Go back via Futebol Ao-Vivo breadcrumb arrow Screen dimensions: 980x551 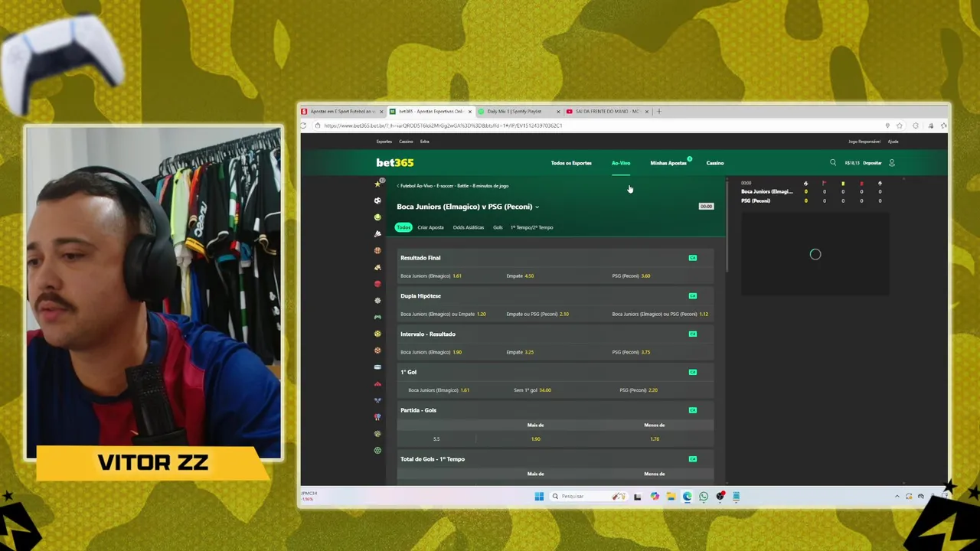(398, 185)
